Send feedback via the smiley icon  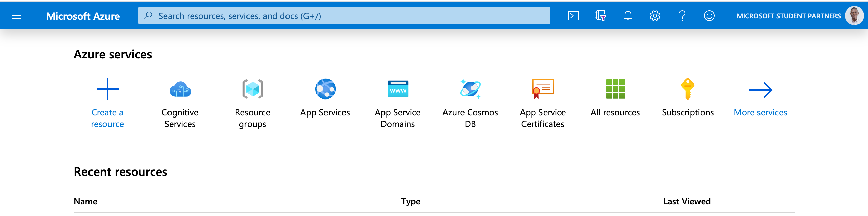click(x=709, y=16)
